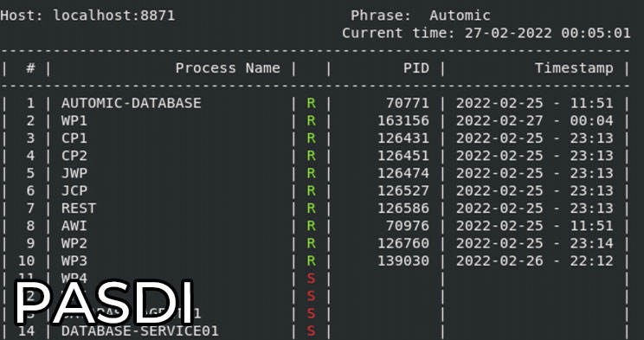
Task: Click the green R status for JCP
Action: (x=312, y=190)
